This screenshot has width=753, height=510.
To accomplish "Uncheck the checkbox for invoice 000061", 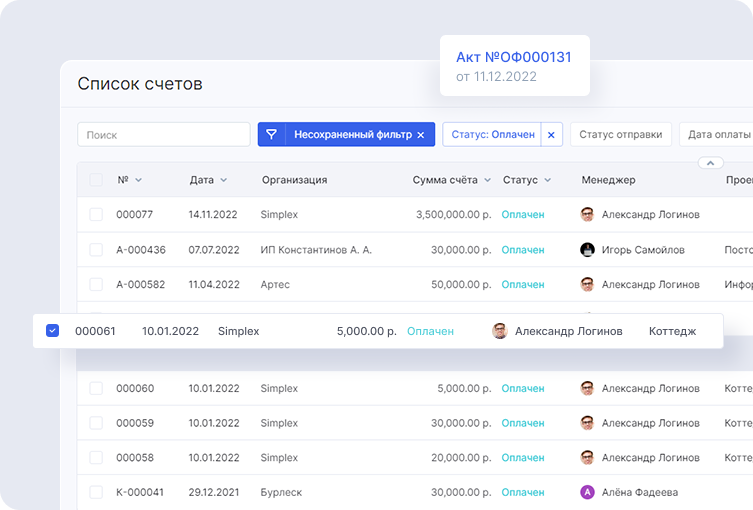I will pos(53,331).
